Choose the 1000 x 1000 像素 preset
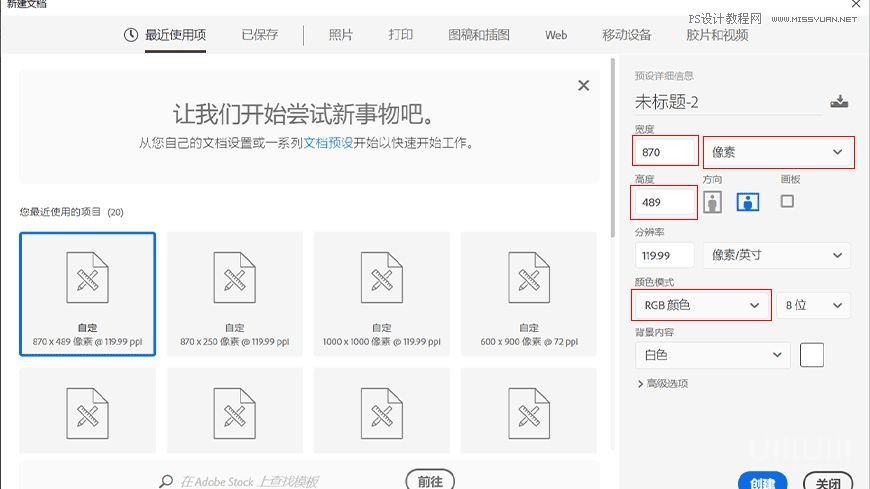The image size is (870, 489). coord(381,293)
